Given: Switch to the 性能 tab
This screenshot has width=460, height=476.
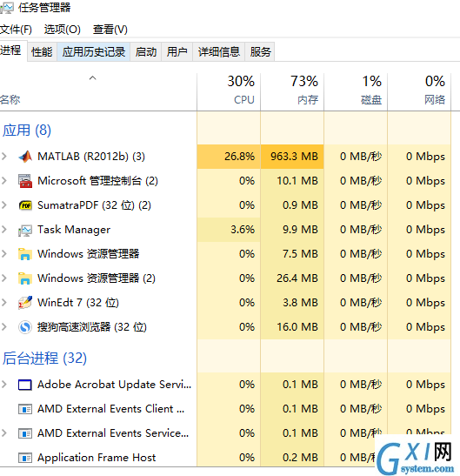Looking at the screenshot, I should pyautogui.click(x=42, y=52).
